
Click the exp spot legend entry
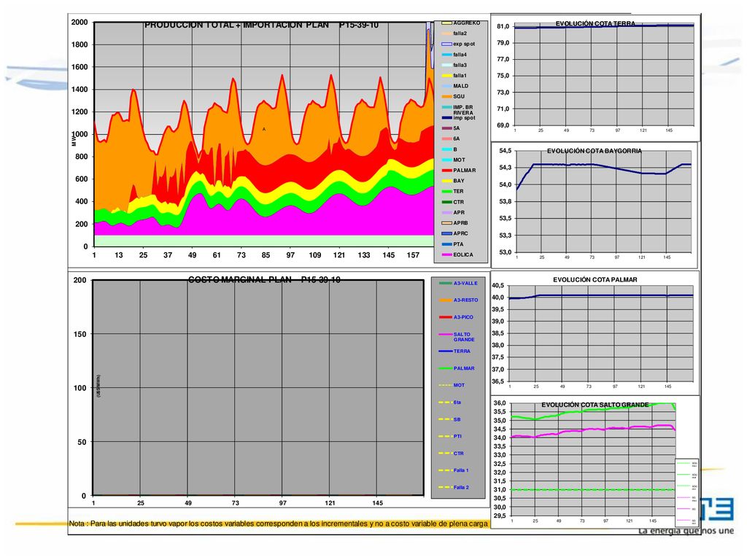click(458, 44)
